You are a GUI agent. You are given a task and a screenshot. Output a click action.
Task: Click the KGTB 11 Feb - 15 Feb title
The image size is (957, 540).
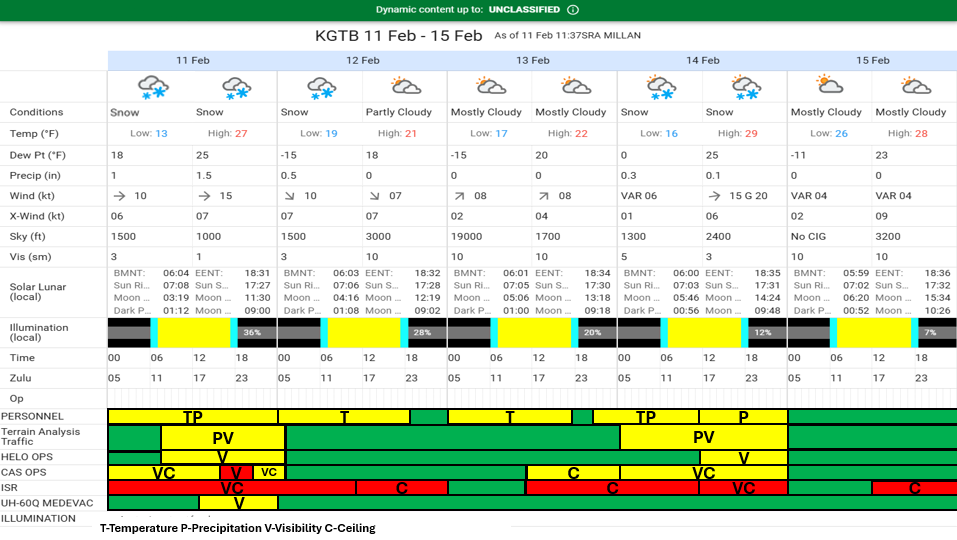pos(399,35)
